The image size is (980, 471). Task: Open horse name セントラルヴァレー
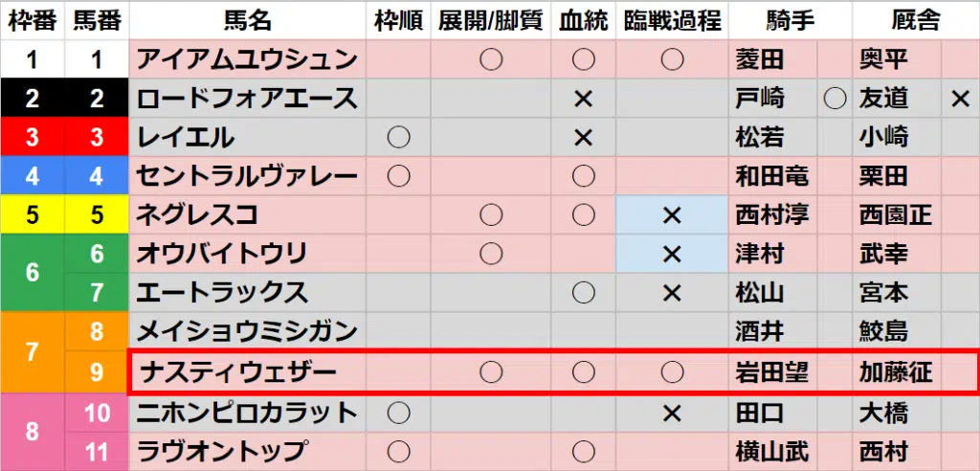point(247,176)
